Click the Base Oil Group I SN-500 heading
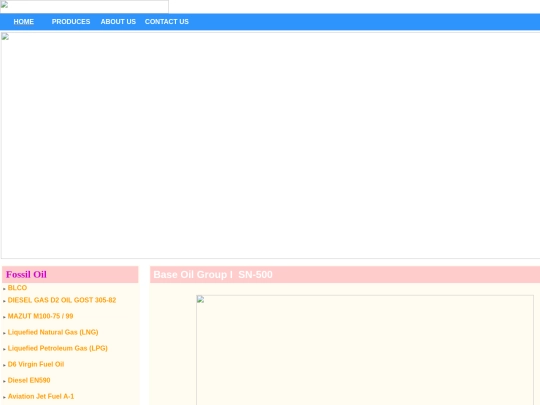Viewport: 540px width, 405px height. [x=213, y=274]
